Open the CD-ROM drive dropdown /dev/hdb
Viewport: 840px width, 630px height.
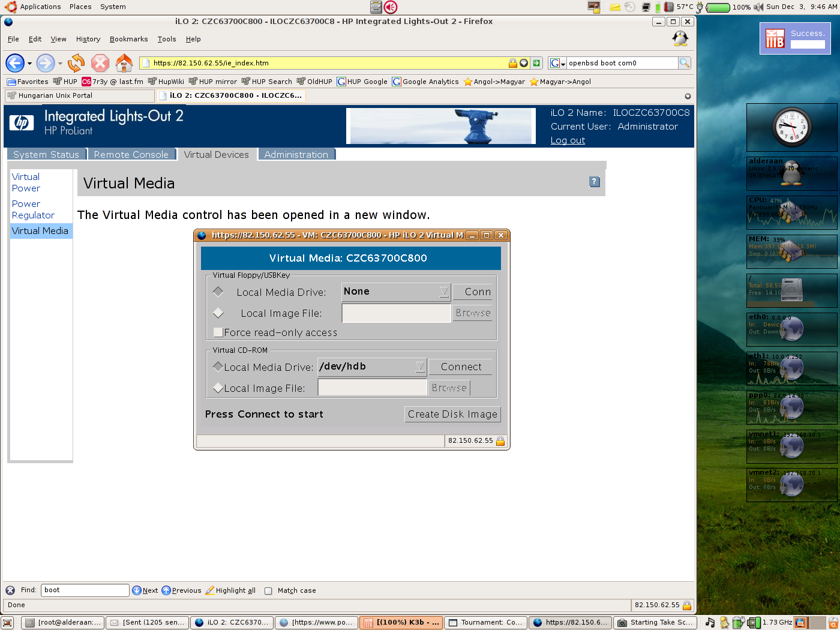pyautogui.click(x=372, y=367)
